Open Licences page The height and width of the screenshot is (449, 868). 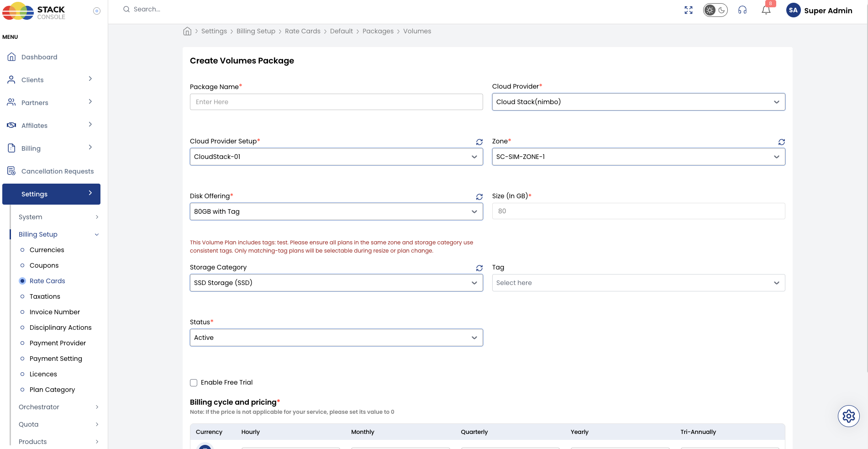[43, 374]
